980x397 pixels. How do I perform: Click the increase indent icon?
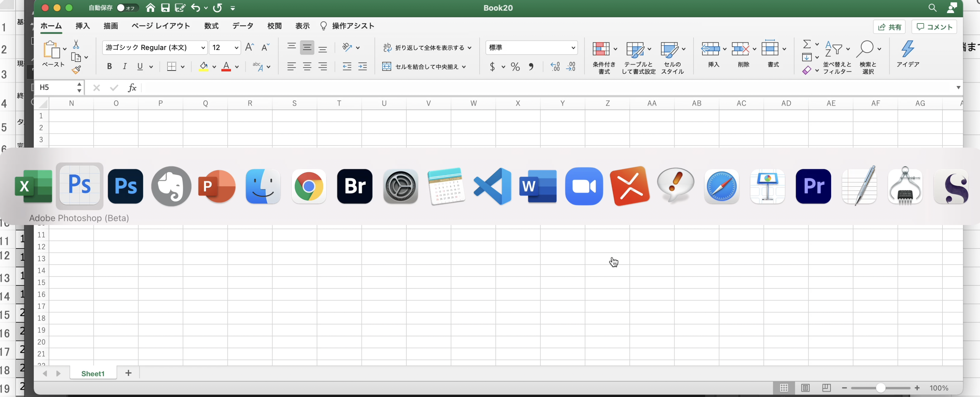click(362, 66)
